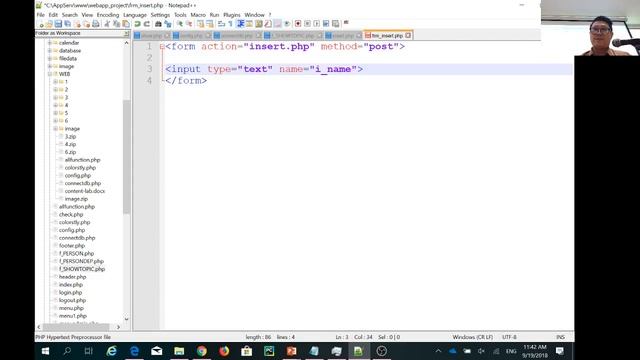Open Firefox from taskbar
This screenshot has width=640, height=360.
(x=224, y=351)
